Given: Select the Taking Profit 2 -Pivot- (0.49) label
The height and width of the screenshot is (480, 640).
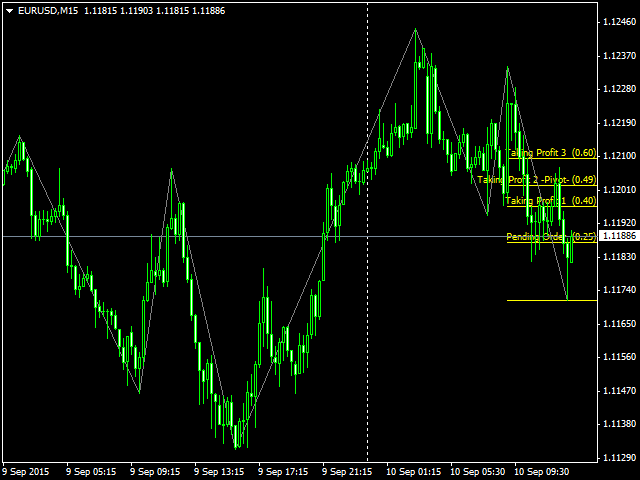Looking at the screenshot, I should [x=537, y=180].
